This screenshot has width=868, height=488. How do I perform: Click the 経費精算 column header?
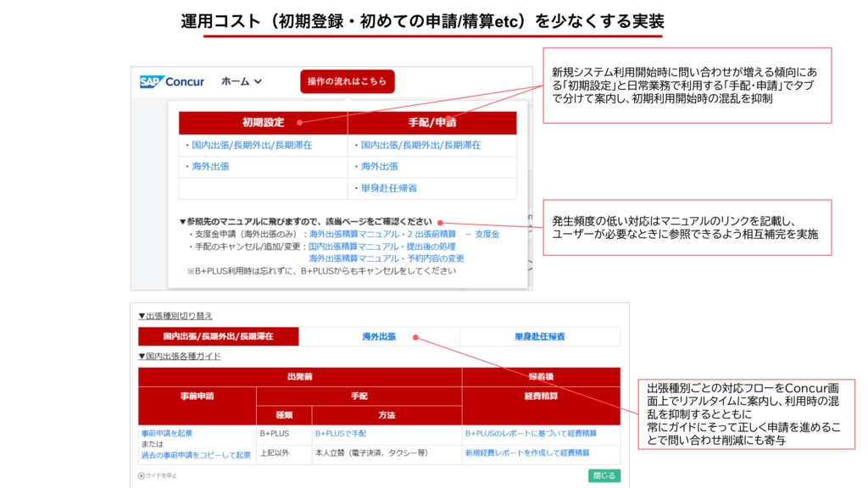(x=541, y=406)
